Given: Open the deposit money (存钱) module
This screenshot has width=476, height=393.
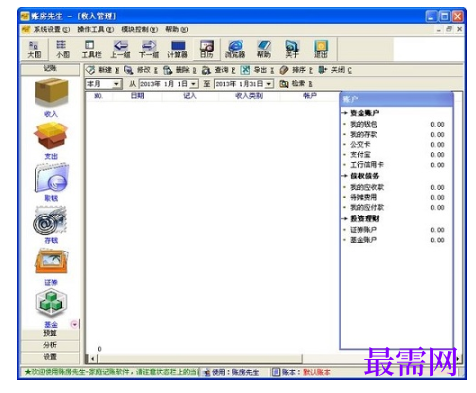Looking at the screenshot, I should [x=51, y=224].
